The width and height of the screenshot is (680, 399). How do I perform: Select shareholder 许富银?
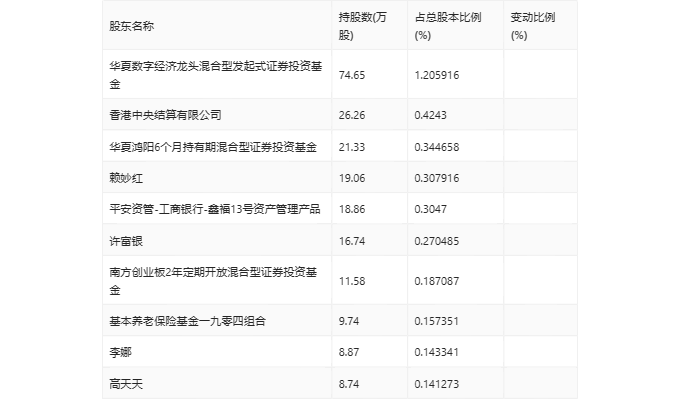[x=126, y=241]
